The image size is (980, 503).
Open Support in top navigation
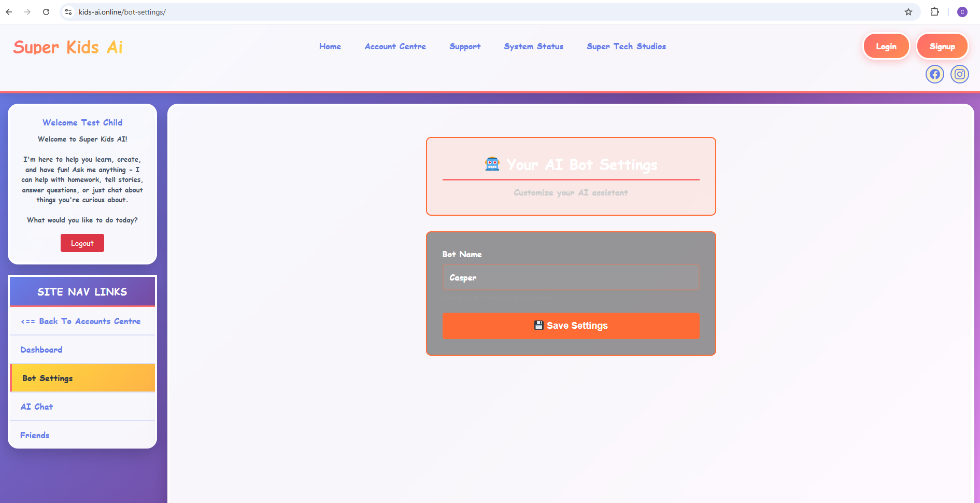pyautogui.click(x=465, y=47)
